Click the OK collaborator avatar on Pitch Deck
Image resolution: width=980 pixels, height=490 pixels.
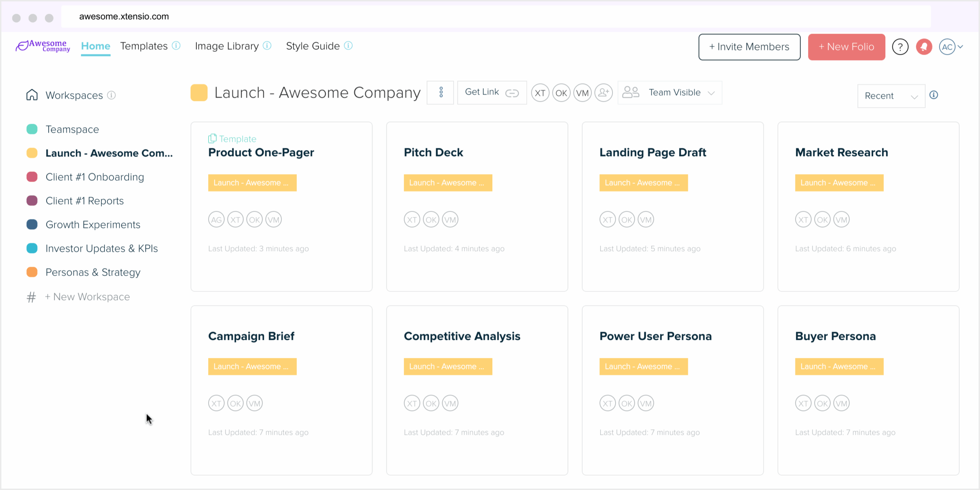(x=431, y=219)
